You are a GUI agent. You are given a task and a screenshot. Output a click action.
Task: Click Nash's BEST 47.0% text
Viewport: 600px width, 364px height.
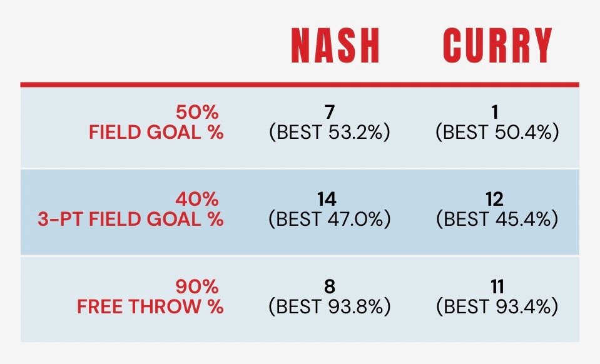(330, 220)
